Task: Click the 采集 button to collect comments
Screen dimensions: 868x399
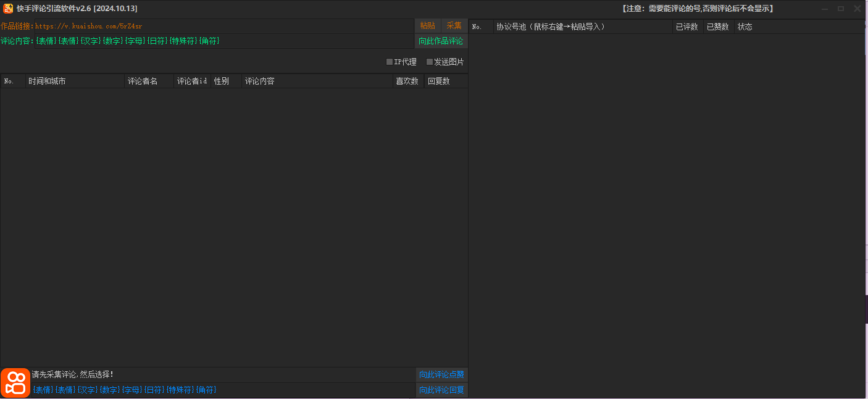Action: pos(454,26)
